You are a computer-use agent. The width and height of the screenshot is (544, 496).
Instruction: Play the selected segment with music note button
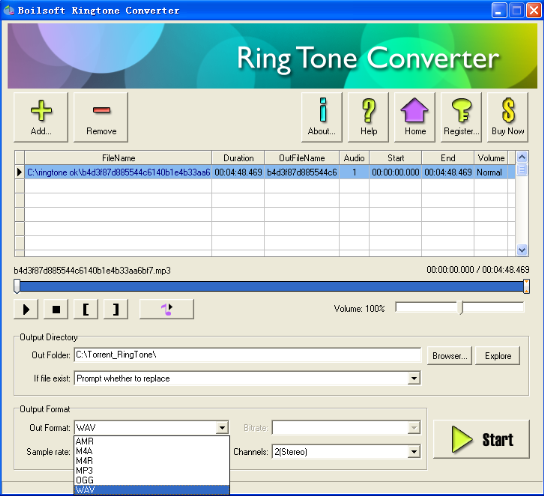pos(167,309)
